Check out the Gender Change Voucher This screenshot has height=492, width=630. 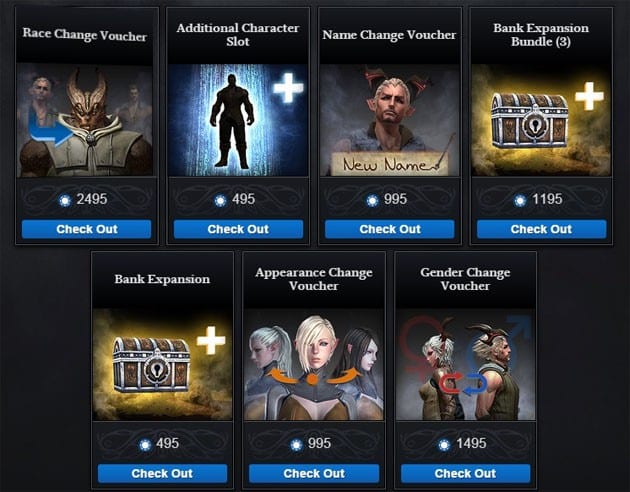pos(465,473)
